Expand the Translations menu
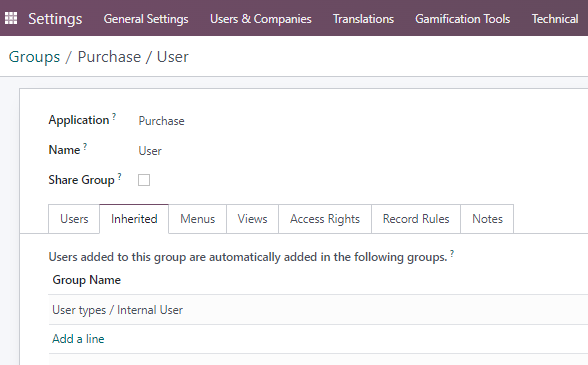This screenshot has width=588, height=365. (363, 19)
